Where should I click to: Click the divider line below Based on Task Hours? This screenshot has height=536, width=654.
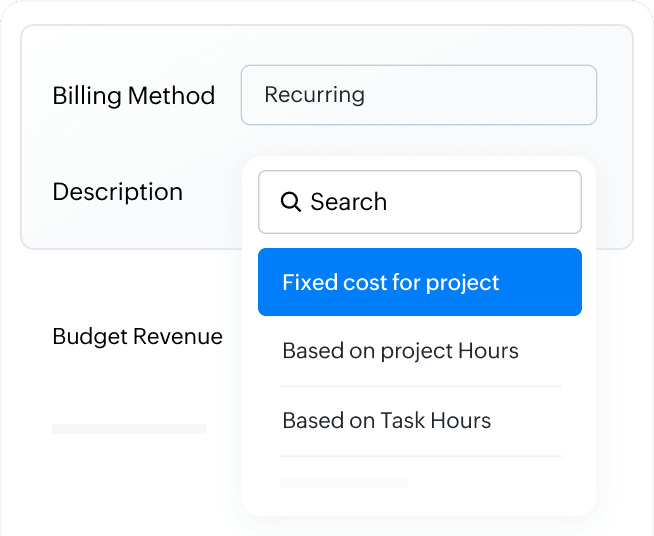420,456
